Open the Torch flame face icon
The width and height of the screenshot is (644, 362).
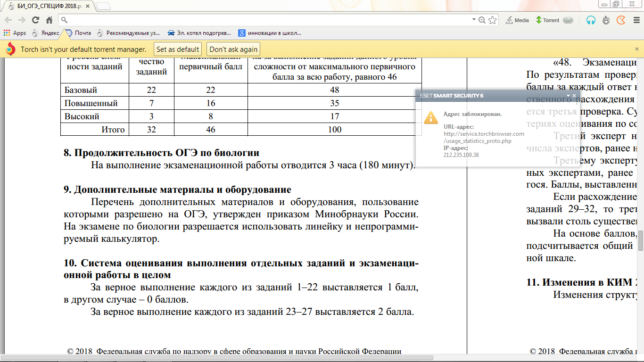[x=606, y=20]
